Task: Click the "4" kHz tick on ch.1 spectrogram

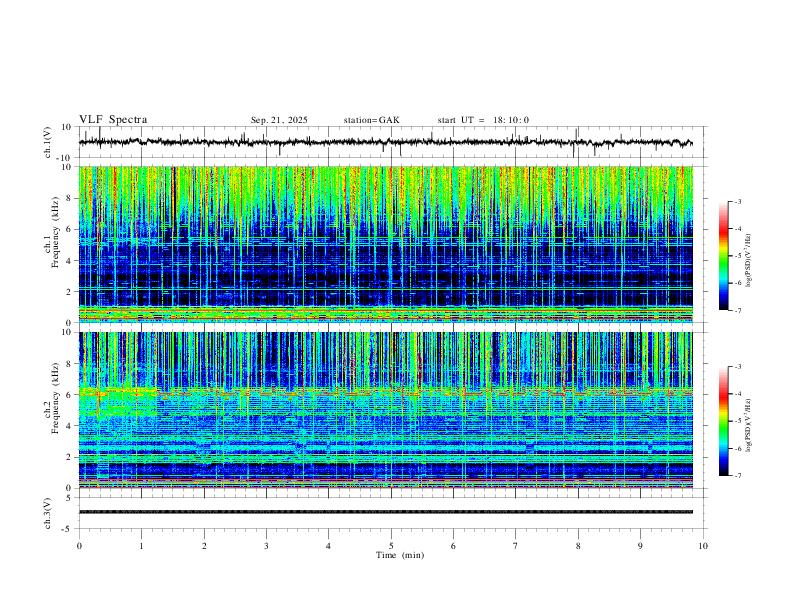Action: [x=69, y=261]
